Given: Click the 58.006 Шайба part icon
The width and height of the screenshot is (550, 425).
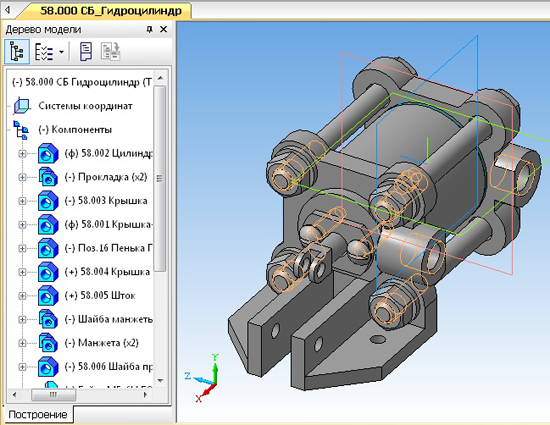Looking at the screenshot, I should click(x=48, y=367).
